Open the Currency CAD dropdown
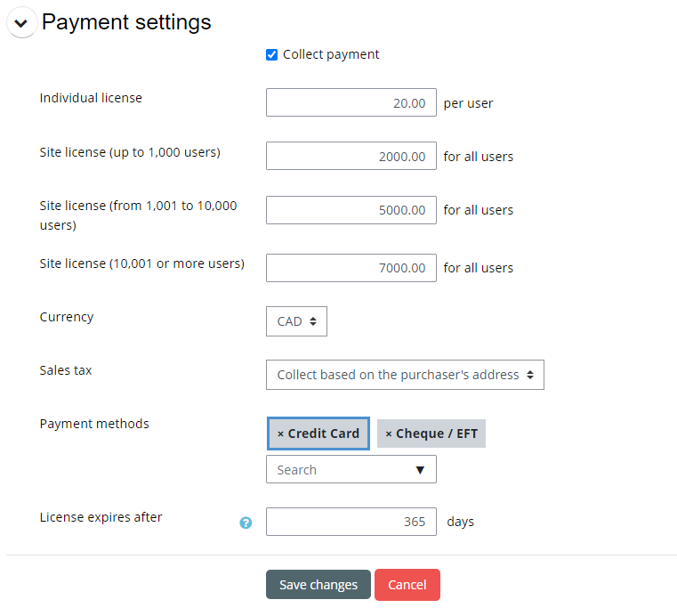 (x=296, y=321)
